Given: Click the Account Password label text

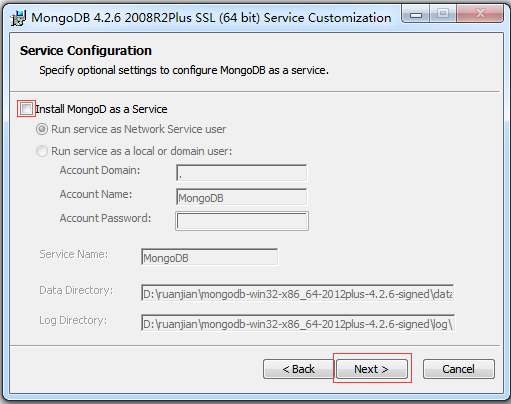Looking at the screenshot, I should tap(105, 218).
